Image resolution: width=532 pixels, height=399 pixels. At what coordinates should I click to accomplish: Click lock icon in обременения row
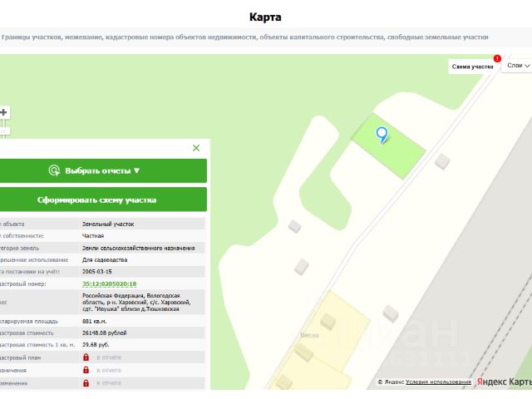click(86, 383)
